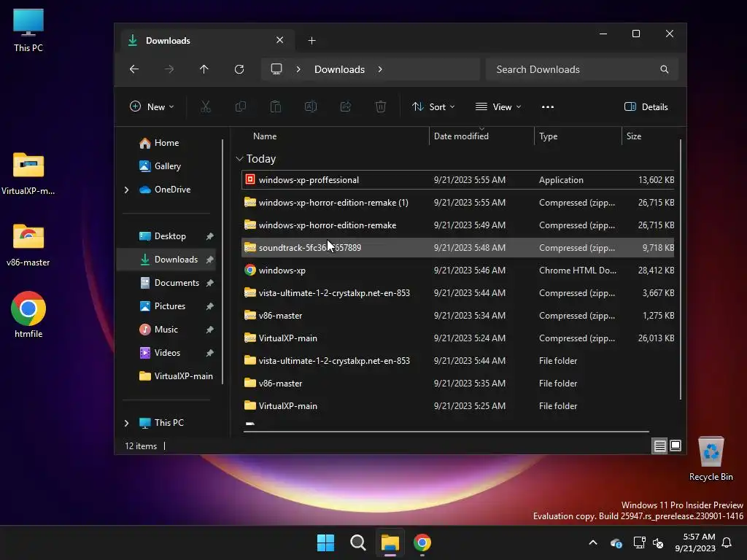This screenshot has height=560, width=747.
Task: Open the View dropdown menu
Action: (498, 106)
